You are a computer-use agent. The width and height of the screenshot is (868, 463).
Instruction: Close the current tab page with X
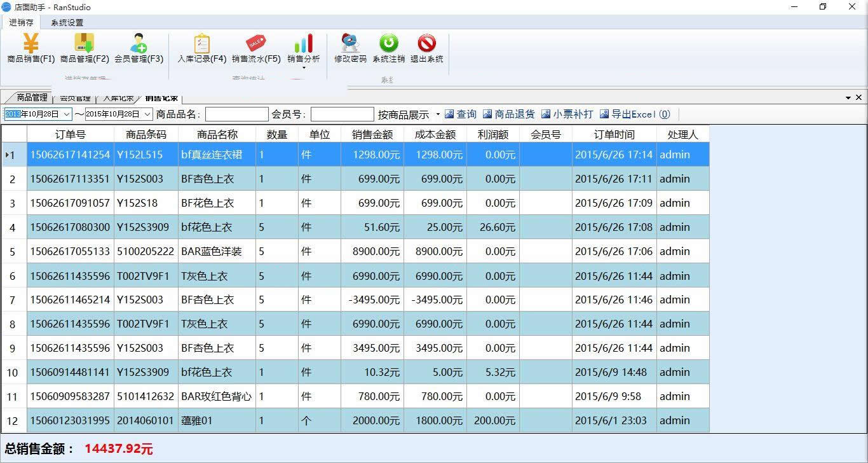point(859,97)
